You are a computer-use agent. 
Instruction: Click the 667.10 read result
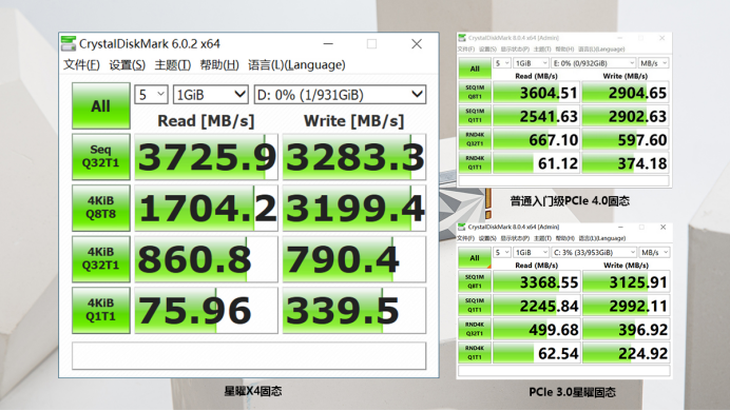tap(536, 140)
